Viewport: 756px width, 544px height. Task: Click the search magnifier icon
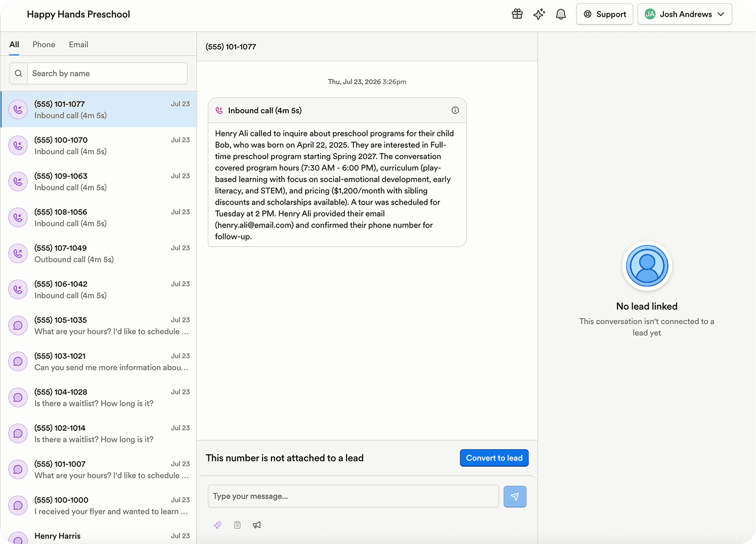(19, 73)
